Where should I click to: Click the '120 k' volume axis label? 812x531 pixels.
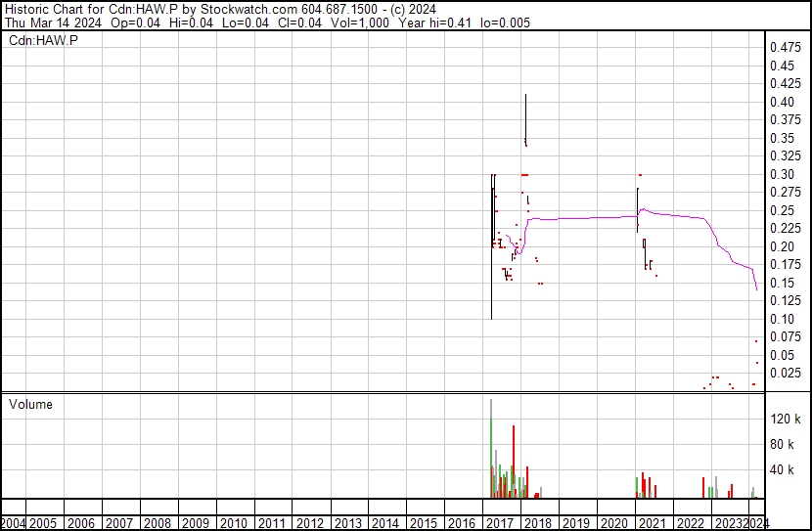[786, 419]
